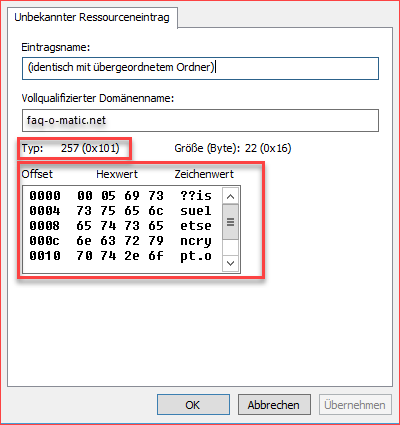
Task: Grab the hex viewer scrollbar thumb
Action: [230, 222]
